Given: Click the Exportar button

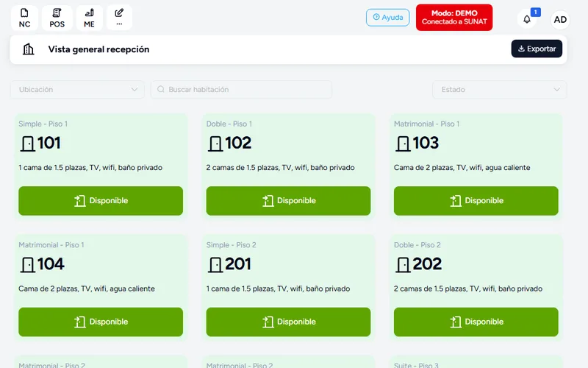Looking at the screenshot, I should pyautogui.click(x=537, y=49).
